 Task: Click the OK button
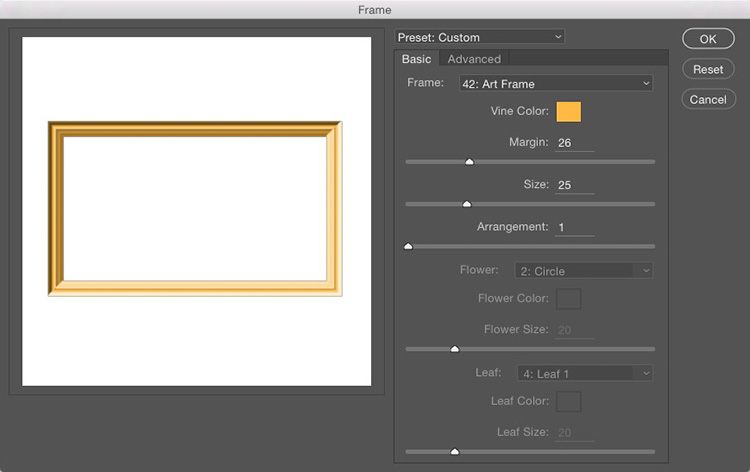pyautogui.click(x=707, y=39)
